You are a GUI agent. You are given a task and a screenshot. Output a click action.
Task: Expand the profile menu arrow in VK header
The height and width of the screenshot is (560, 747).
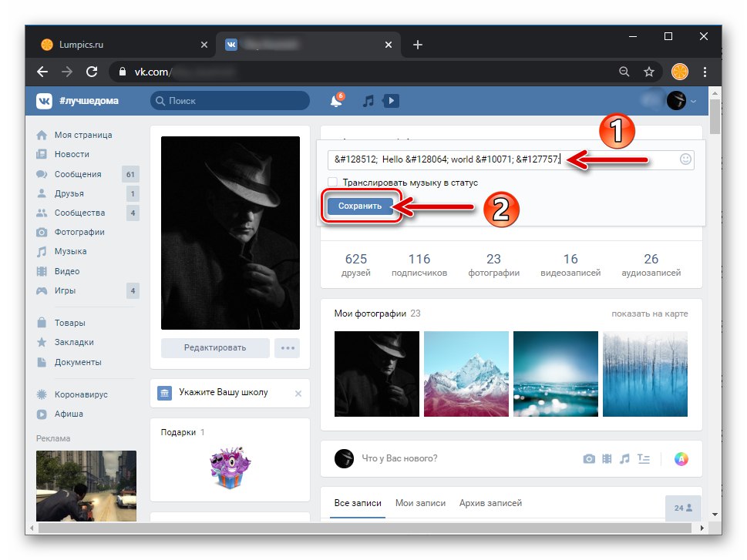click(x=694, y=101)
